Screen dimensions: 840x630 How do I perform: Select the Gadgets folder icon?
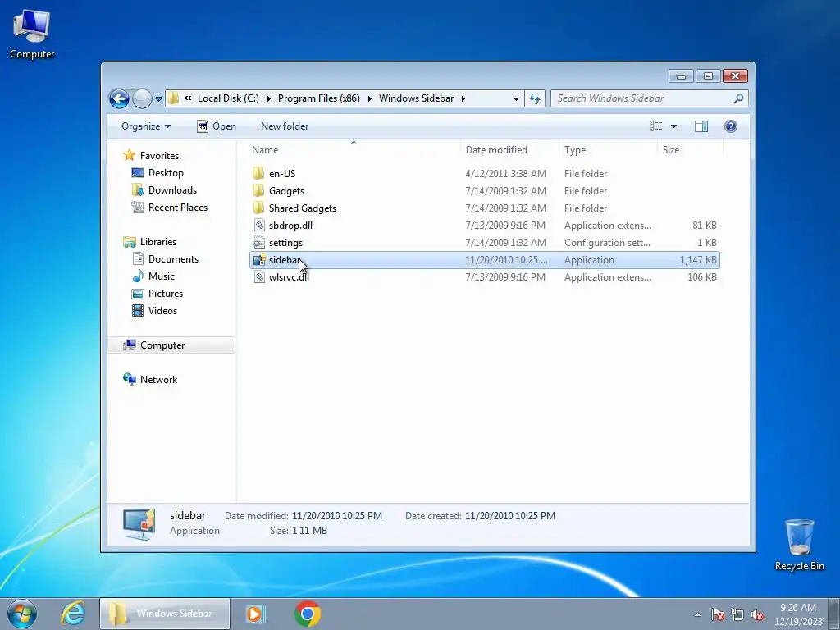(x=258, y=190)
